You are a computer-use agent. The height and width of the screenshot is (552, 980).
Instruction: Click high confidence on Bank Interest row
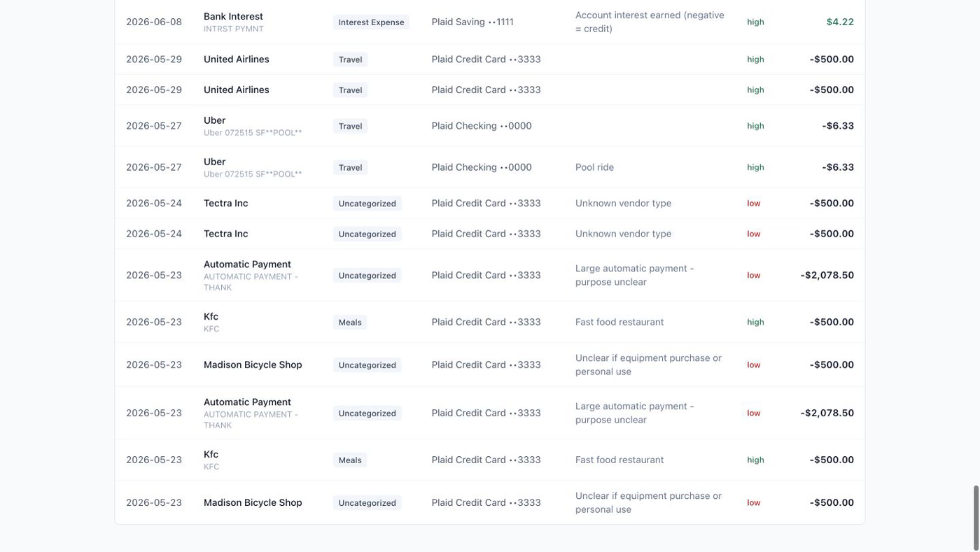tap(755, 22)
